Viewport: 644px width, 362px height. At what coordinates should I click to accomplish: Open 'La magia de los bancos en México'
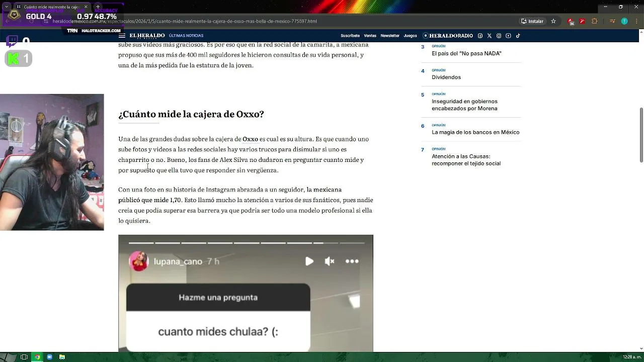pos(475,132)
